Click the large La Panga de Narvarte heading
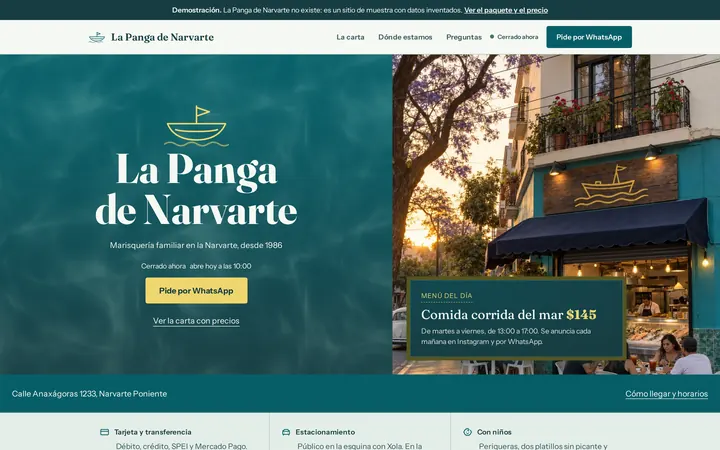Image resolution: width=720 pixels, height=450 pixels. pos(196,190)
